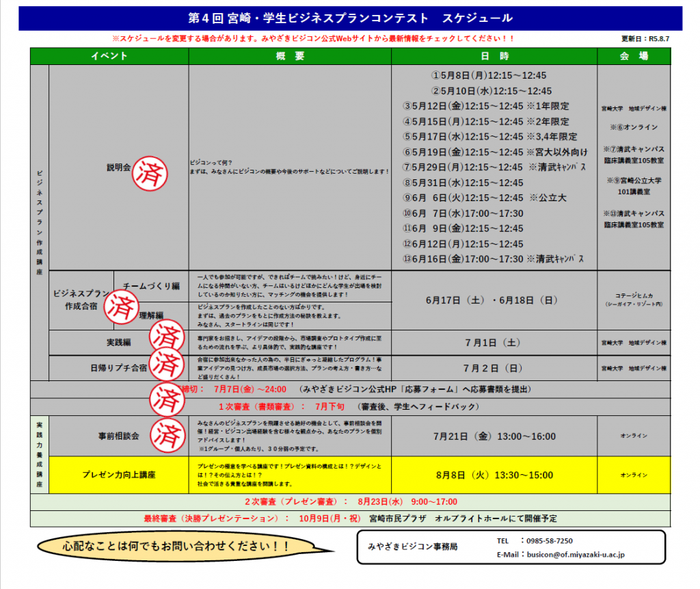
Task: Click the description starting プレゼンの極意を学べる講座
Action: click(290, 475)
